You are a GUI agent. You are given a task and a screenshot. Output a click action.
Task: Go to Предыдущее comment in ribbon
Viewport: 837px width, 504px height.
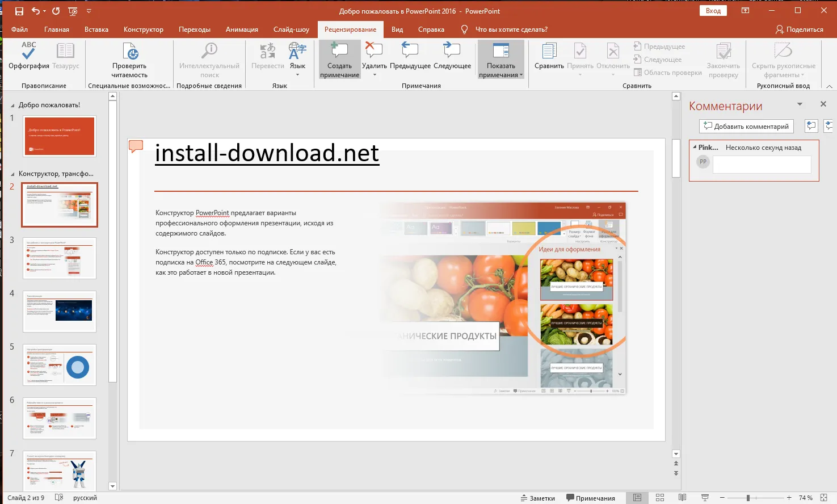tap(410, 56)
